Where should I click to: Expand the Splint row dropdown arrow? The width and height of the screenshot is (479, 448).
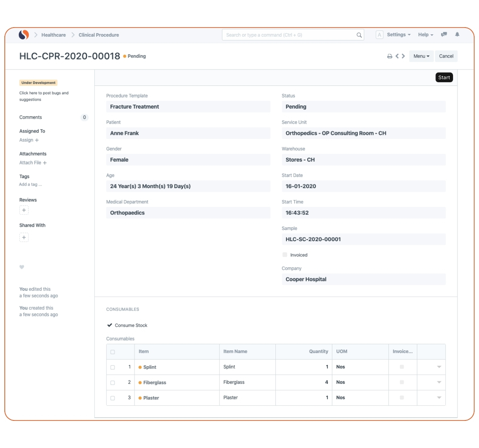pyautogui.click(x=439, y=367)
